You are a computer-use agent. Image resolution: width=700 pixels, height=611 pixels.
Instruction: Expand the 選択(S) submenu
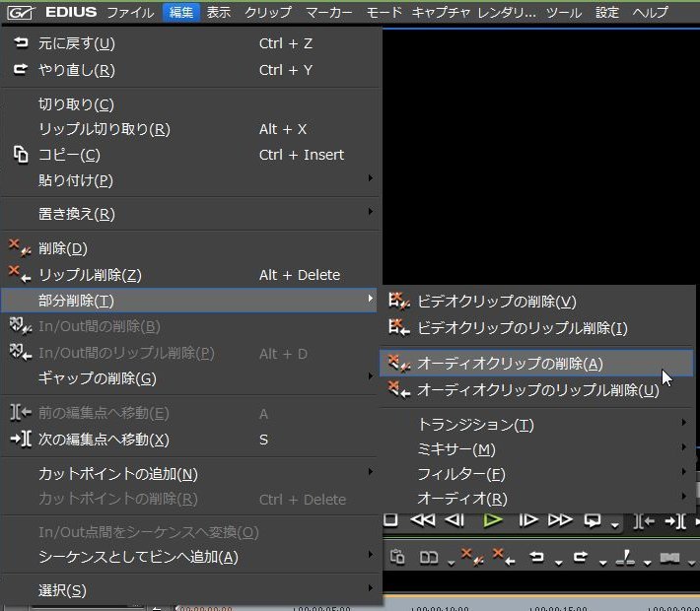click(x=191, y=590)
